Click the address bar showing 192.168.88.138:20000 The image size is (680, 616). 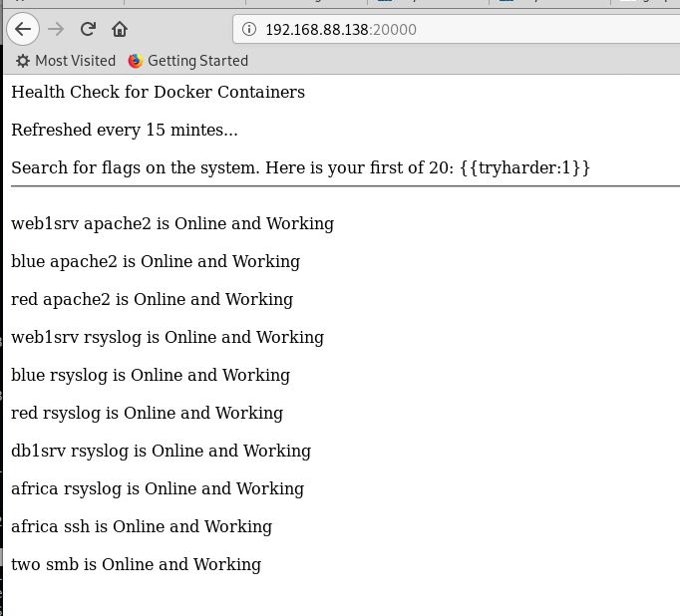click(457, 29)
